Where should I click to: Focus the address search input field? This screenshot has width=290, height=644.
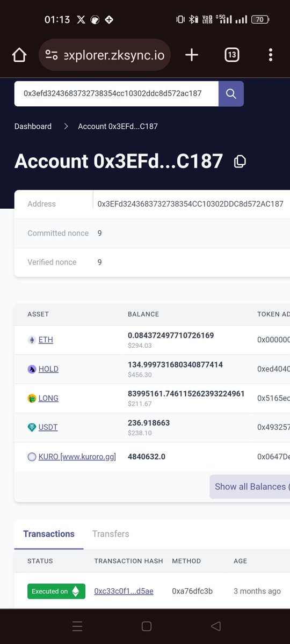click(x=117, y=93)
